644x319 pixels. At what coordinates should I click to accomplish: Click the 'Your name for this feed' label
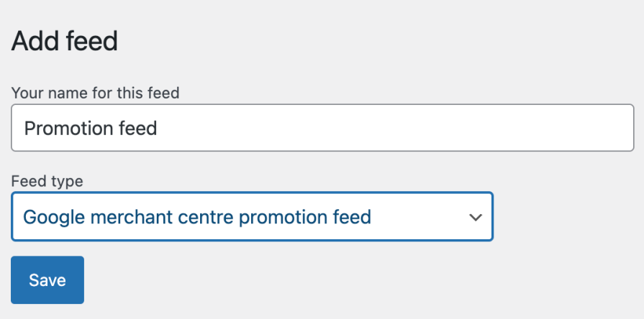pos(96,93)
